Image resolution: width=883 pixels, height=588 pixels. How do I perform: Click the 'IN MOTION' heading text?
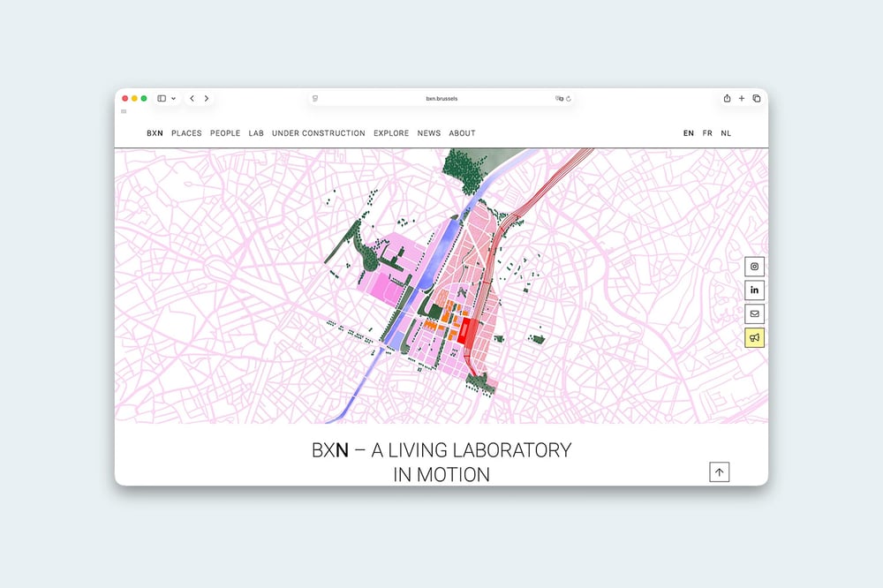click(x=441, y=475)
